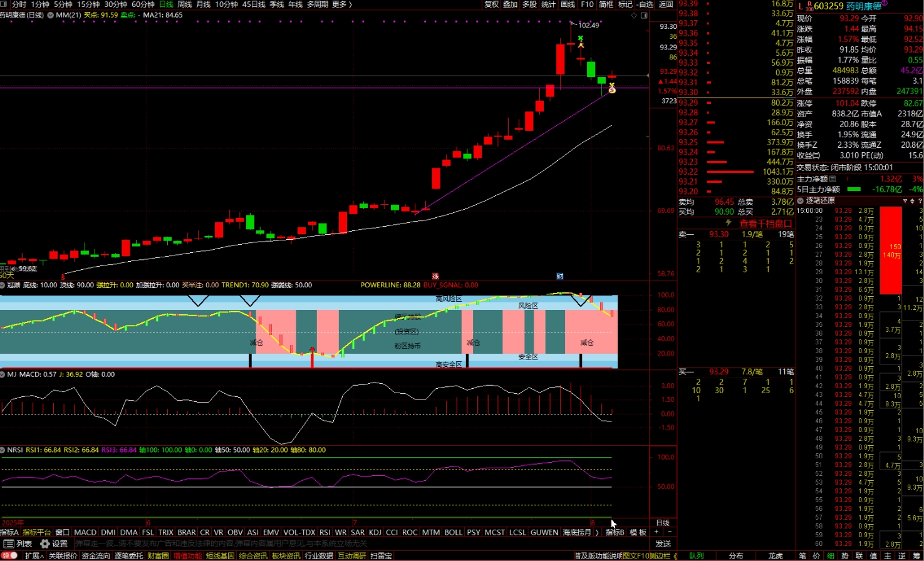Toggle the red 强 switch at bottom-left
Image resolution: width=924 pixels, height=561 pixels.
tap(10, 555)
